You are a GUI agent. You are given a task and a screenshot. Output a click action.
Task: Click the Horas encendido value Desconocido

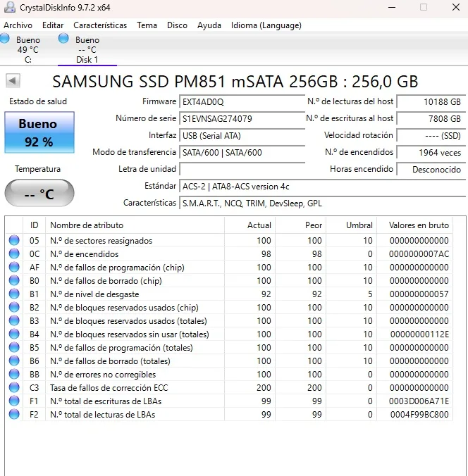431,170
